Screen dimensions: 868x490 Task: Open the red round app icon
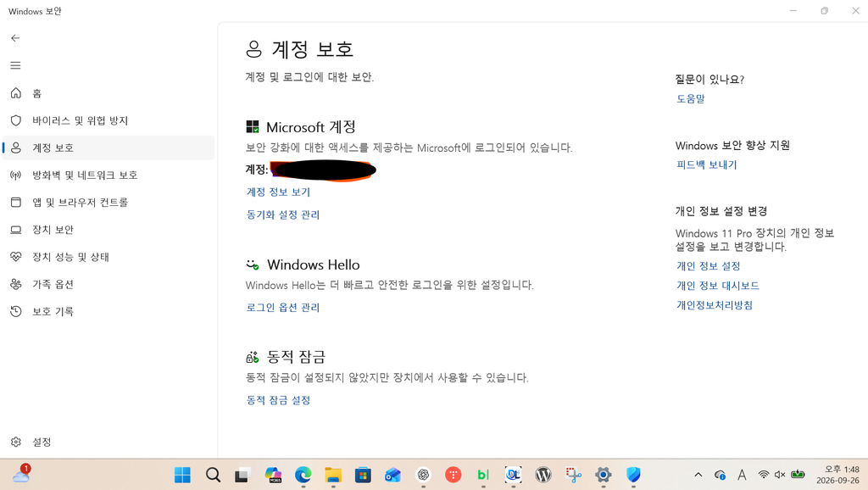pos(453,475)
